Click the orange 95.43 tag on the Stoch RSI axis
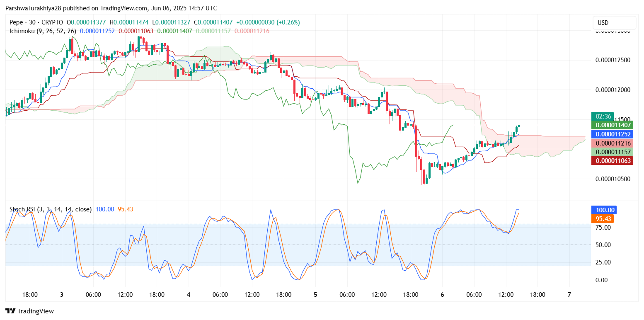Viewport: 644px width, 320px height. 603,219
